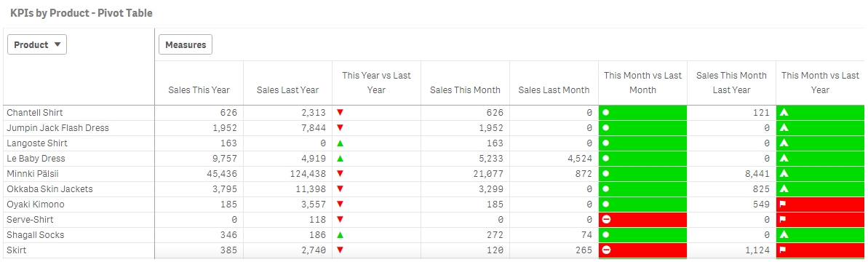Click the green dot indicator for Le Baby Dress

[x=606, y=159]
